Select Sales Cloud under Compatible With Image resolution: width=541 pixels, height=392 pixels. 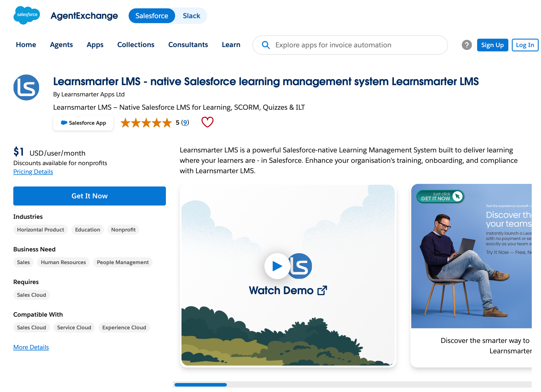(32, 328)
